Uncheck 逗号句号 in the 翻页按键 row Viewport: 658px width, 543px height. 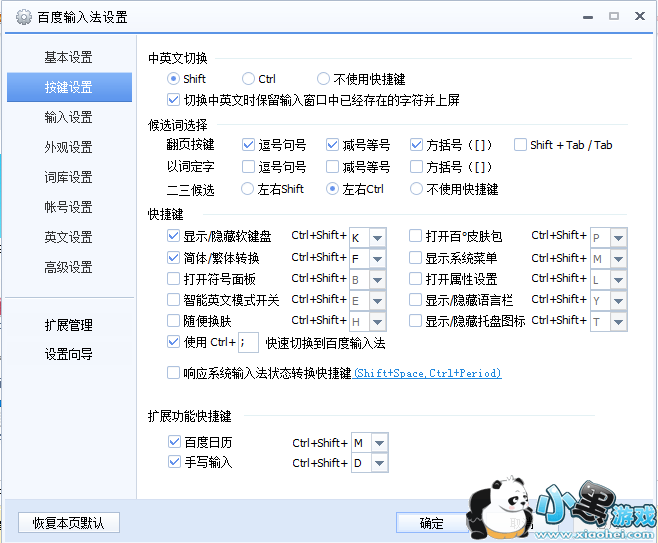click(x=248, y=145)
